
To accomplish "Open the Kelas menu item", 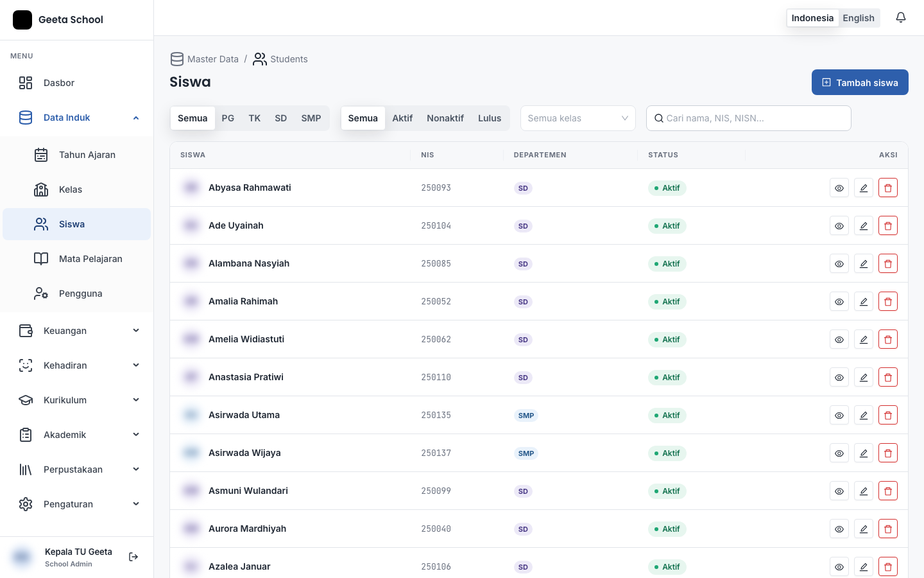I will (77, 189).
